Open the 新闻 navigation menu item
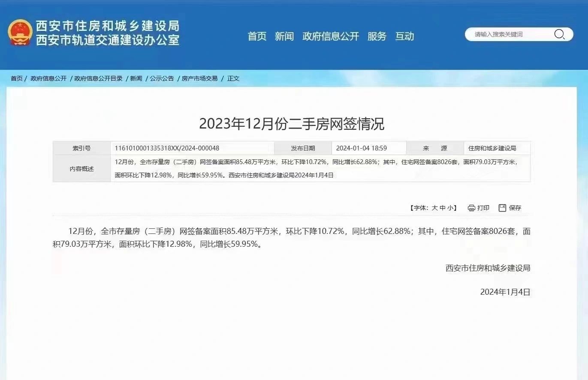 pyautogui.click(x=284, y=36)
